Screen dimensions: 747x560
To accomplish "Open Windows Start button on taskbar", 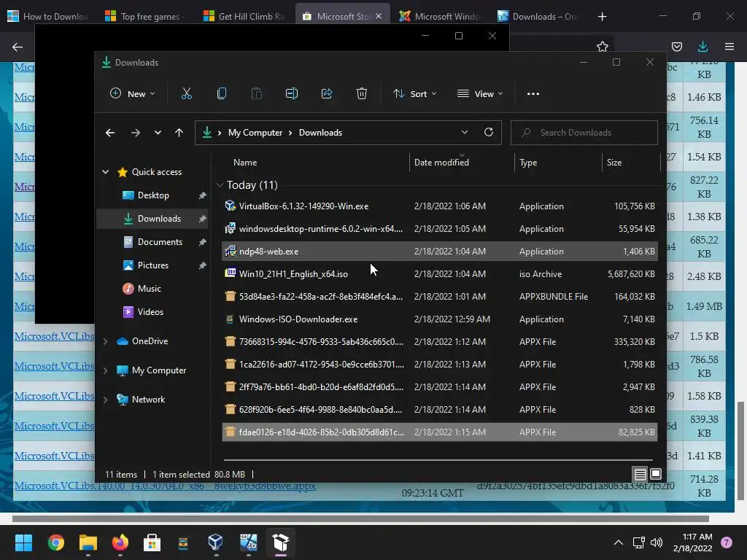I will [x=23, y=542].
